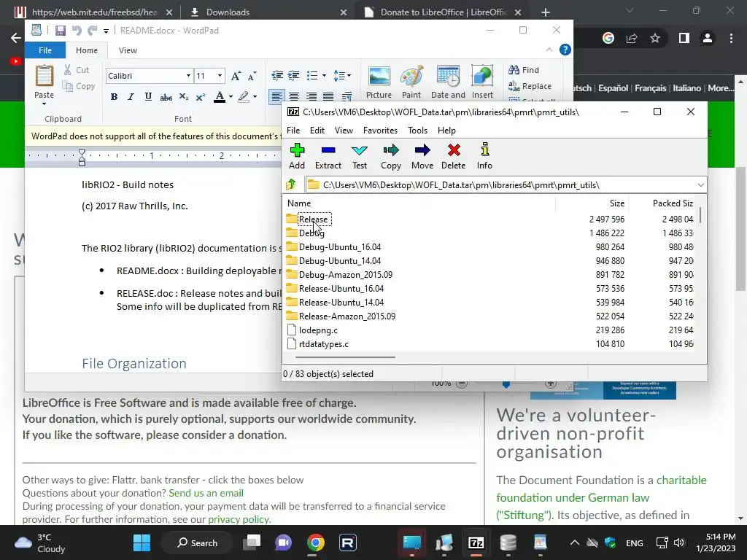Click the Delete icon in 7-Zip
Image resolution: width=747 pixels, height=560 pixels.
click(454, 156)
